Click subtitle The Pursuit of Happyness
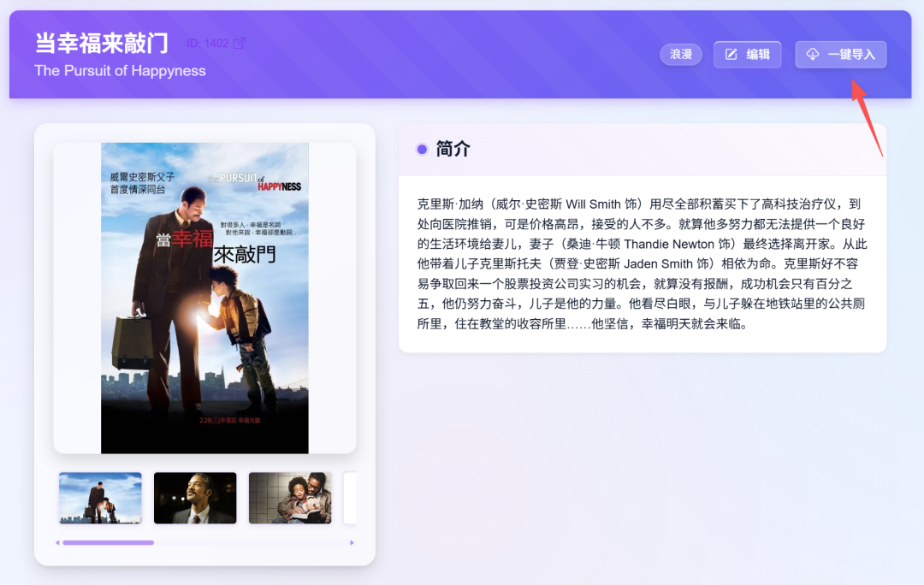Image resolution: width=924 pixels, height=585 pixels. 121,71
